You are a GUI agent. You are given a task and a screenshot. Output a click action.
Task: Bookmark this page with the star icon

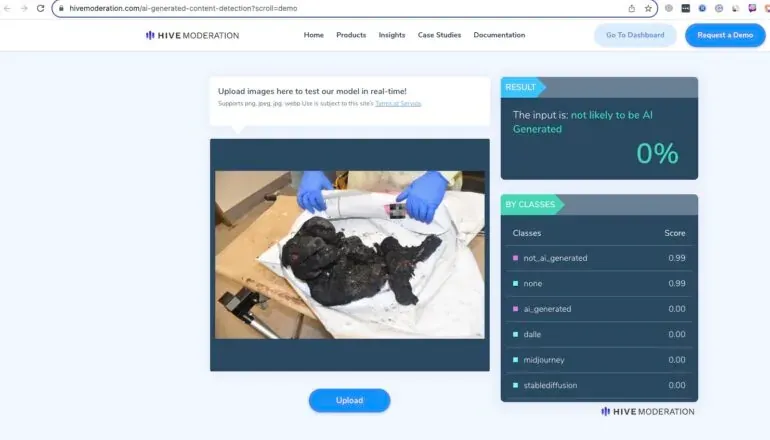coord(648,8)
